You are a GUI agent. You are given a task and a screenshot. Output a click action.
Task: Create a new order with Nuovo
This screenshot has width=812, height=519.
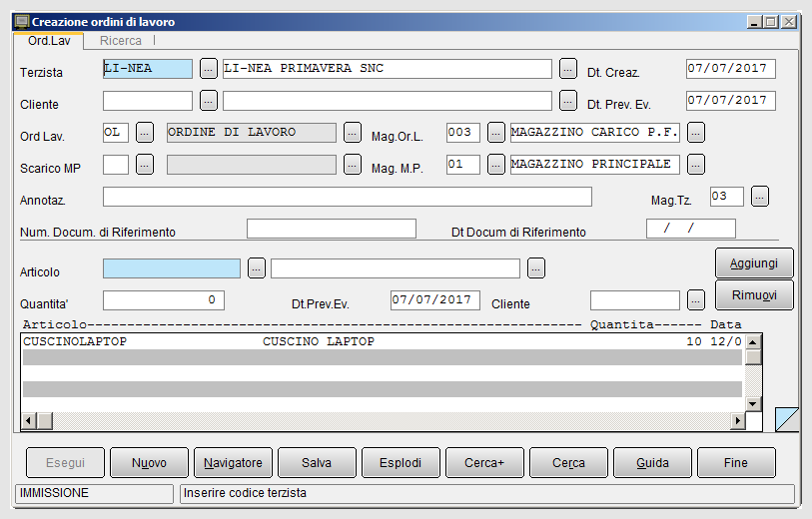tap(149, 462)
